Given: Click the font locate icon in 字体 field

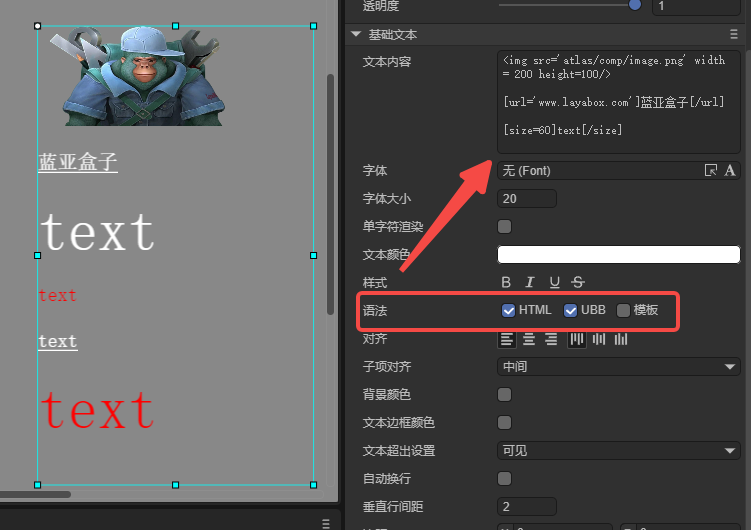Looking at the screenshot, I should coord(711,171).
